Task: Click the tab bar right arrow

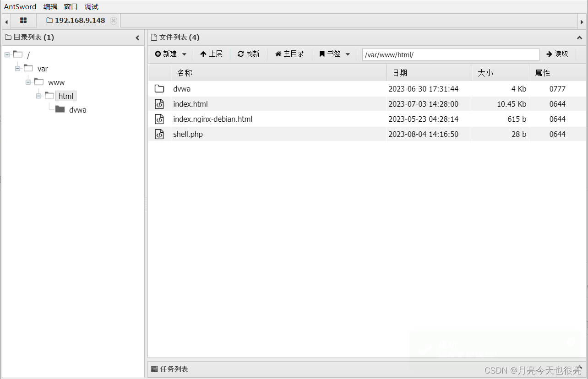Action: pyautogui.click(x=582, y=21)
